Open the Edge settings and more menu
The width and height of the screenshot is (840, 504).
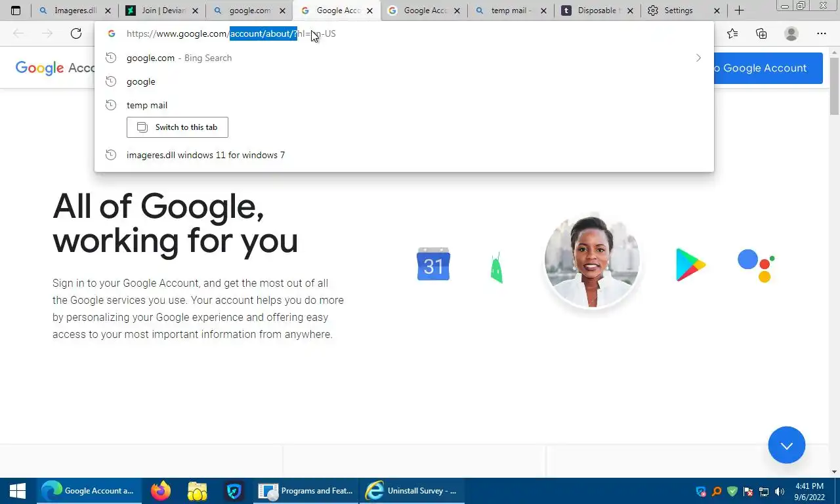(822, 33)
